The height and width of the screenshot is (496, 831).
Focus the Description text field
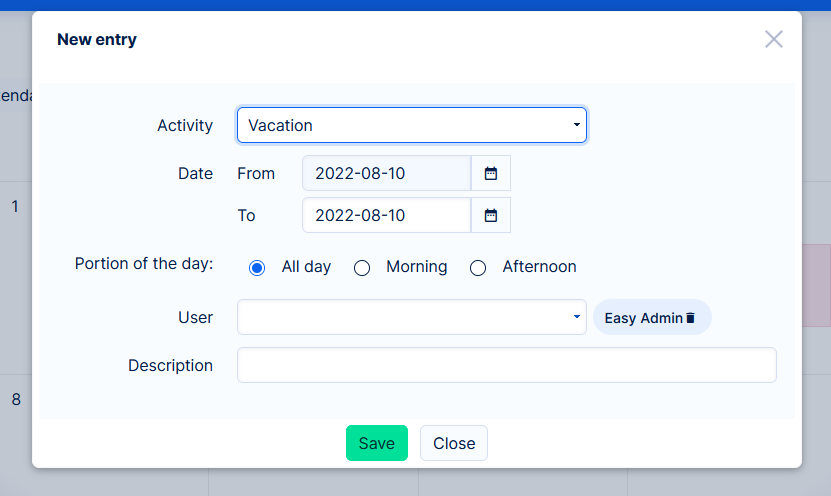click(506, 365)
